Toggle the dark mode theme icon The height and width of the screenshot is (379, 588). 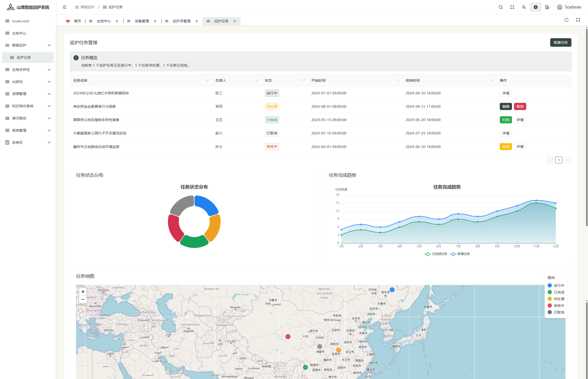click(535, 7)
